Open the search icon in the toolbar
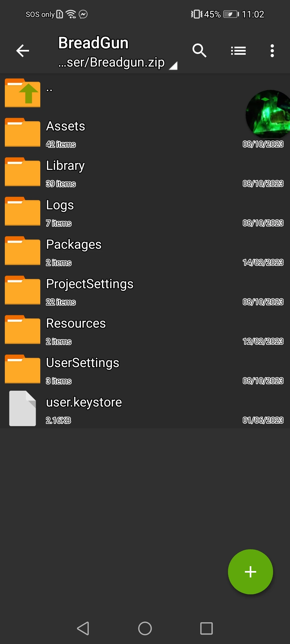Image resolution: width=290 pixels, height=644 pixels. pyautogui.click(x=200, y=50)
